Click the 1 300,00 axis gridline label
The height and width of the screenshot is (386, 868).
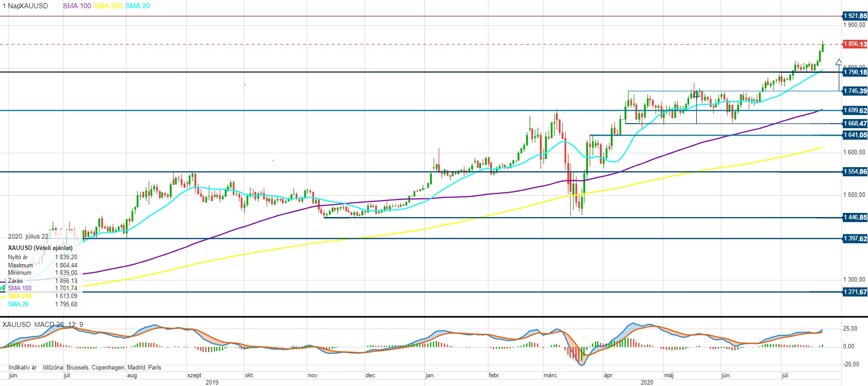[854, 279]
